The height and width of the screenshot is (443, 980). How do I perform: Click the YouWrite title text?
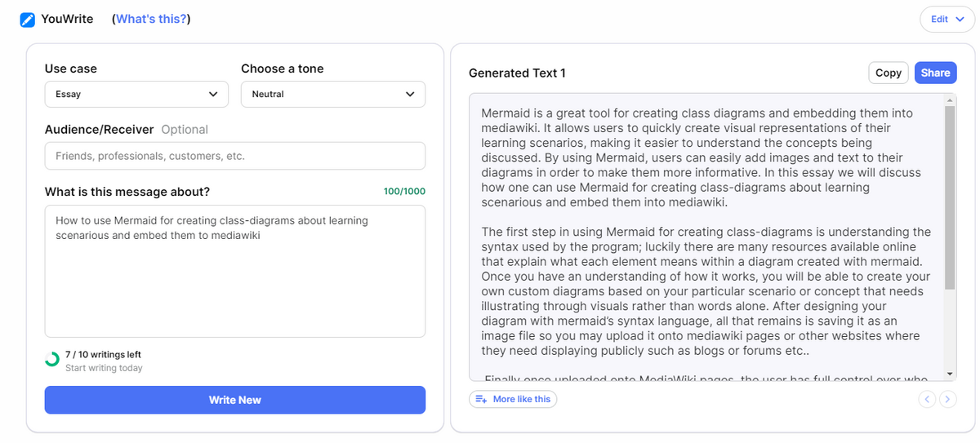(67, 19)
